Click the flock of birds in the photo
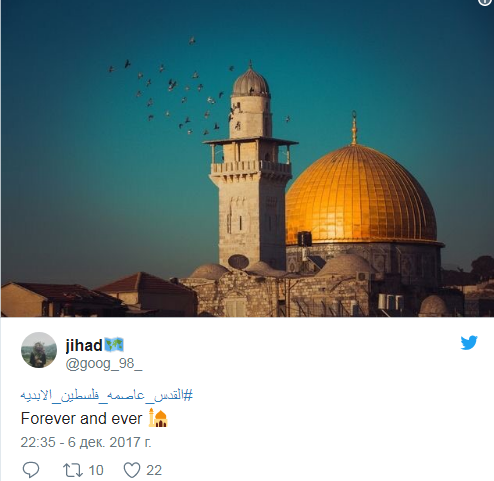This screenshot has width=494, height=481. [187, 90]
